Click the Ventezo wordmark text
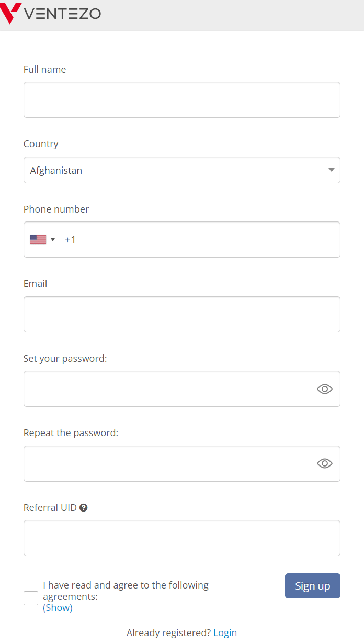This screenshot has width=364, height=644. click(x=62, y=14)
